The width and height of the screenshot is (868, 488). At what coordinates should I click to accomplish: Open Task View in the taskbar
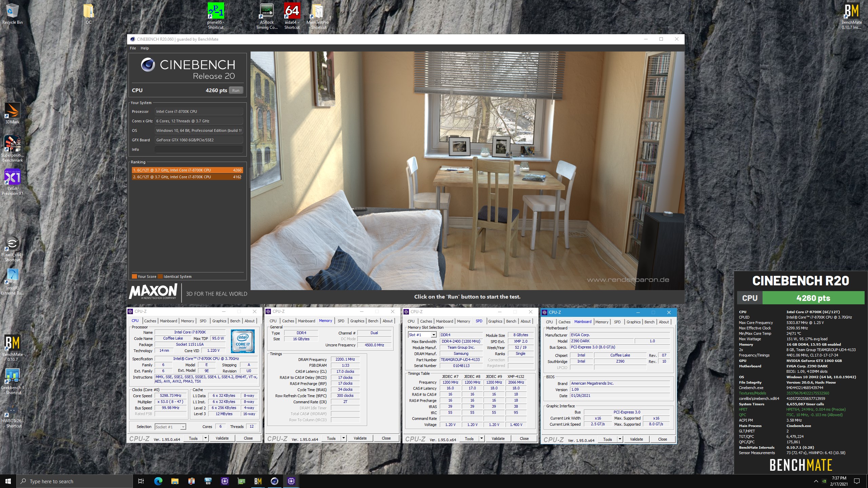pyautogui.click(x=141, y=481)
